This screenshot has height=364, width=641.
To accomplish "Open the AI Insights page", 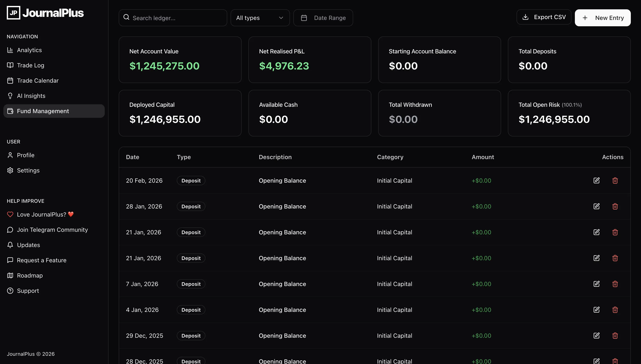I will point(31,96).
